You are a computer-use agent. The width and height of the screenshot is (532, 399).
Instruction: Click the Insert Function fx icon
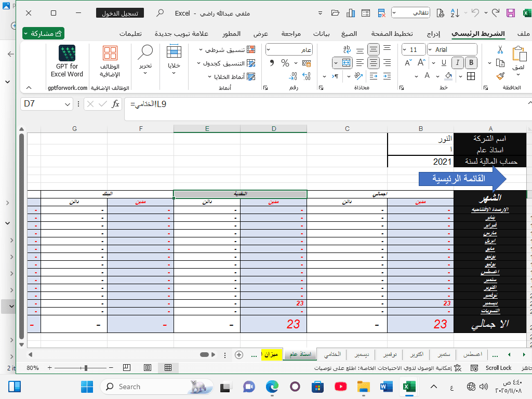point(115,104)
